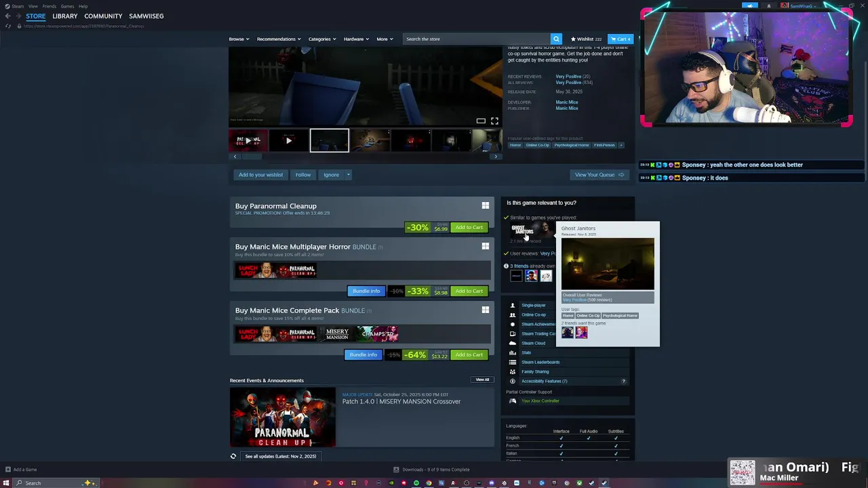Open the View menu
This screenshot has width=868, height=488.
(33, 6)
